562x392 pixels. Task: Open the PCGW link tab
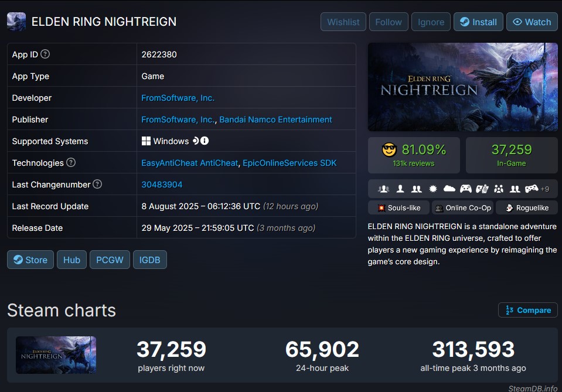coord(110,260)
